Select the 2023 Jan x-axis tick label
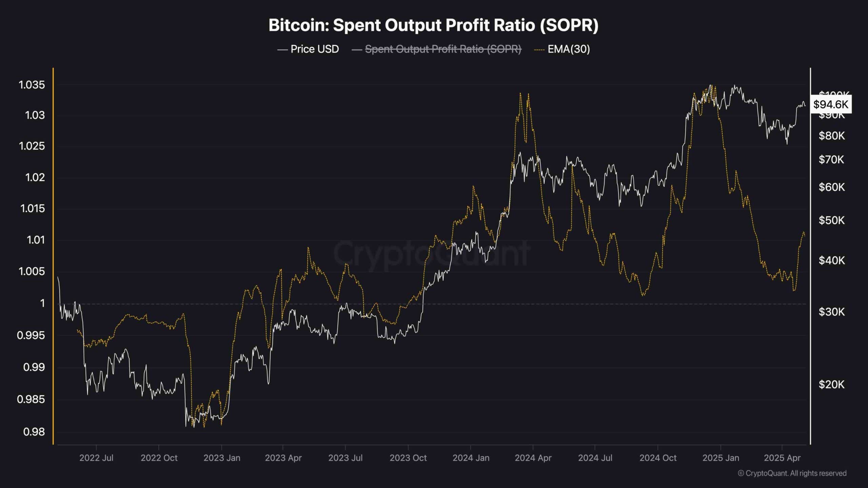 coord(222,458)
